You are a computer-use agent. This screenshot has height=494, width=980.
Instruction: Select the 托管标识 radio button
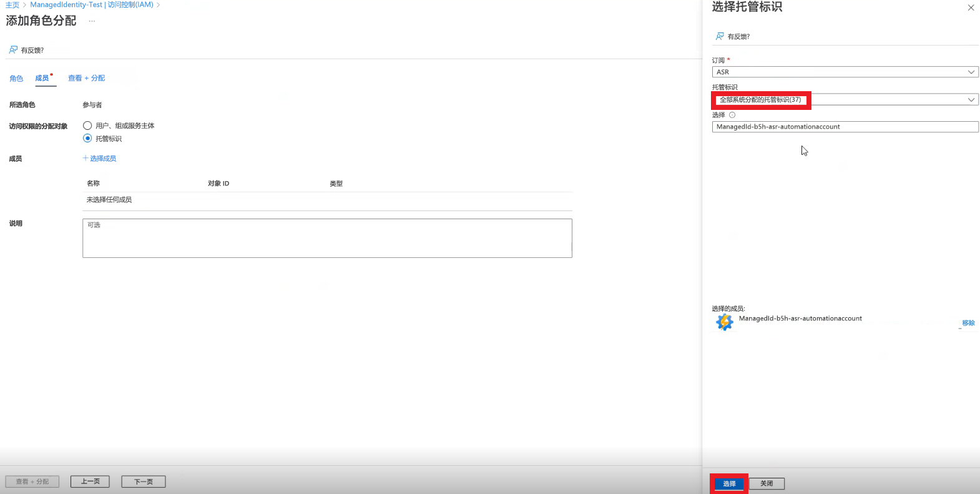point(87,138)
